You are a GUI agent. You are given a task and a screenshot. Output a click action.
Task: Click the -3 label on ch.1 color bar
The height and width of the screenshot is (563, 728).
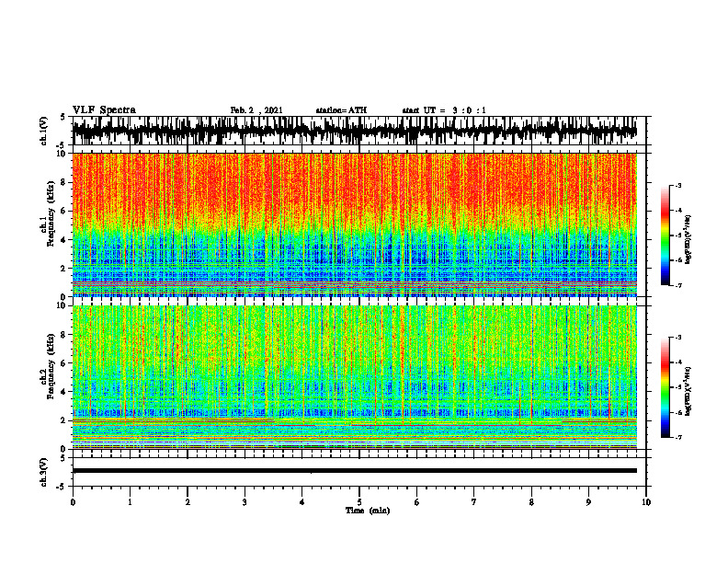pos(677,185)
